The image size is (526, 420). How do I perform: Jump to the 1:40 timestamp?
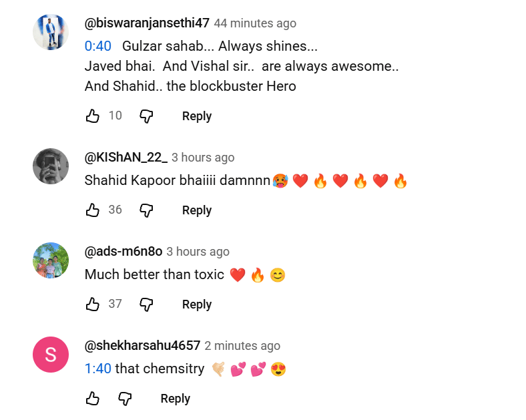[97, 369]
